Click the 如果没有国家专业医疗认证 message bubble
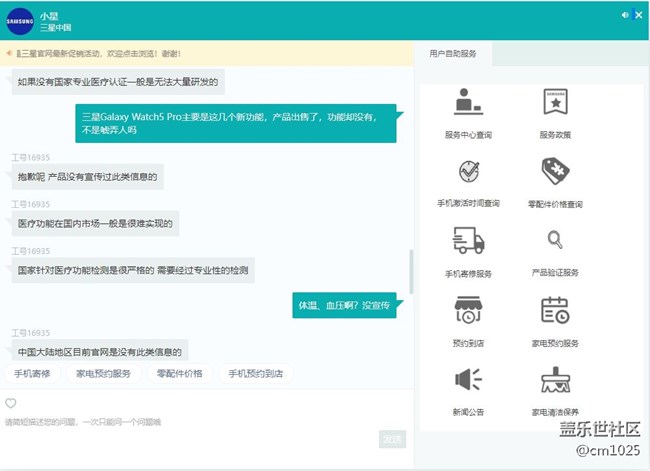 118,82
